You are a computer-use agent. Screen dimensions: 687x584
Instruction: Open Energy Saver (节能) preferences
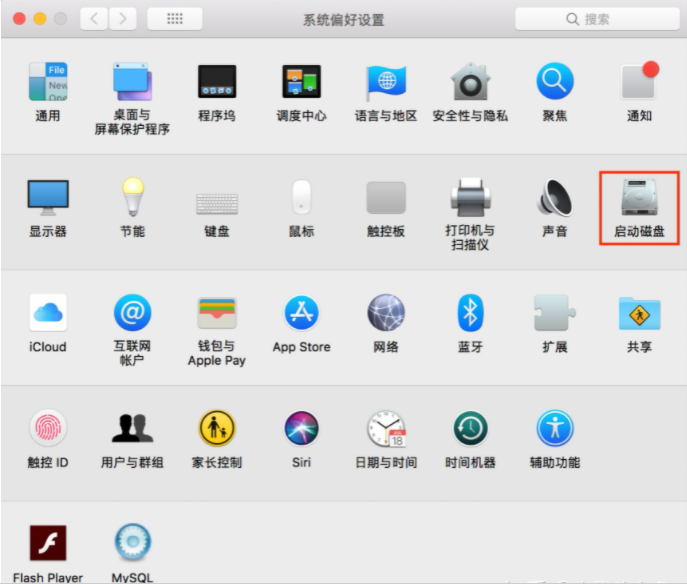pyautogui.click(x=132, y=198)
